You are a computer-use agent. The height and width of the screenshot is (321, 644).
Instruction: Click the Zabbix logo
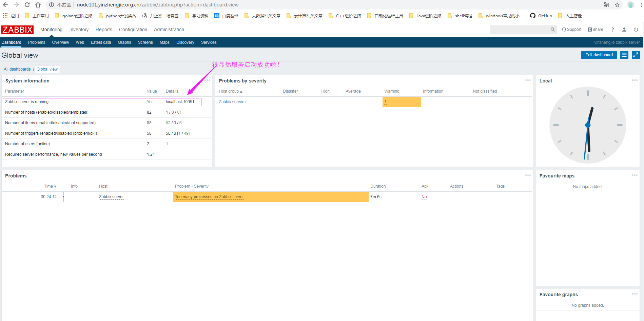click(x=17, y=30)
